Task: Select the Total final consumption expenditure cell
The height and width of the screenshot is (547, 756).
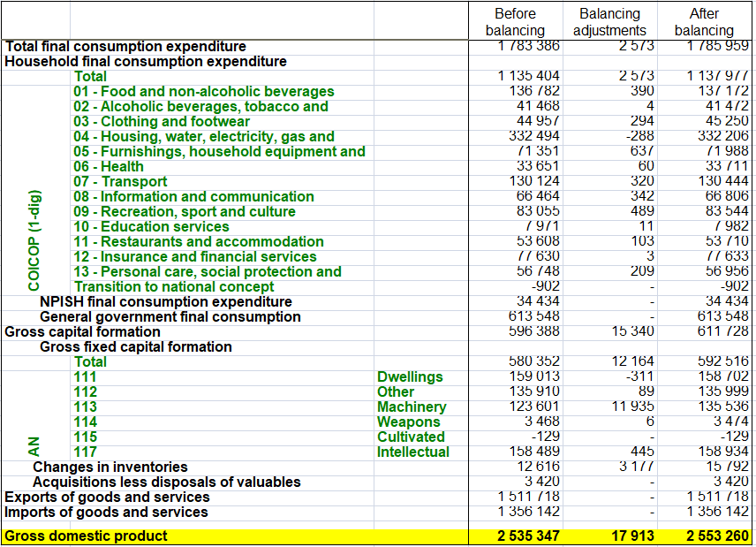Action: [125, 46]
